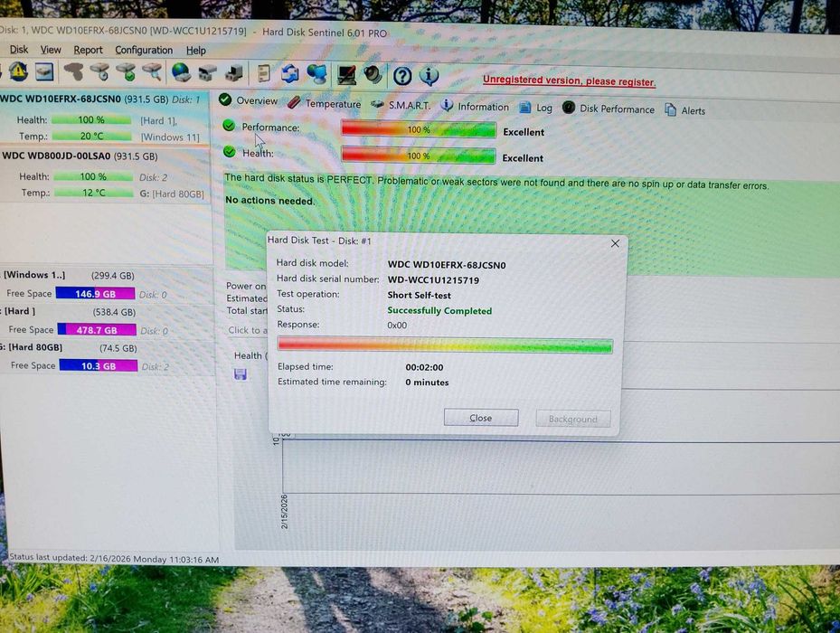Viewport: 840px width, 633px height.
Task: Click the disk with magnifier icon
Action: pyautogui.click(x=152, y=71)
